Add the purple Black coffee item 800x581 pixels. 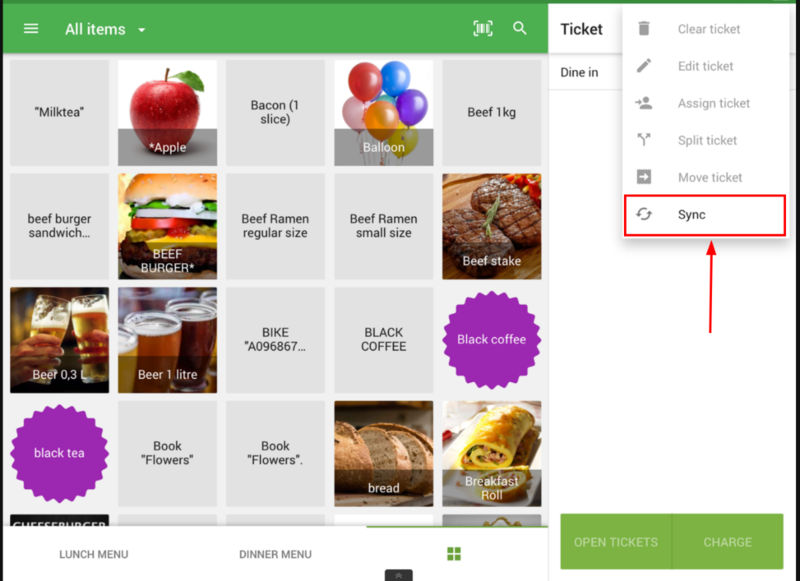(491, 340)
